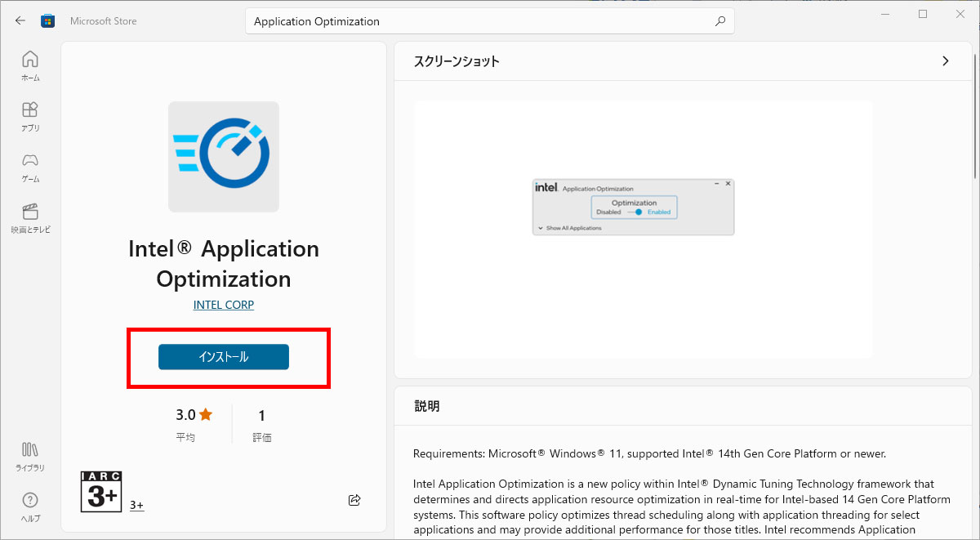The height and width of the screenshot is (540, 980).
Task: Click the IARC 3+ rating badge
Action: [101, 491]
